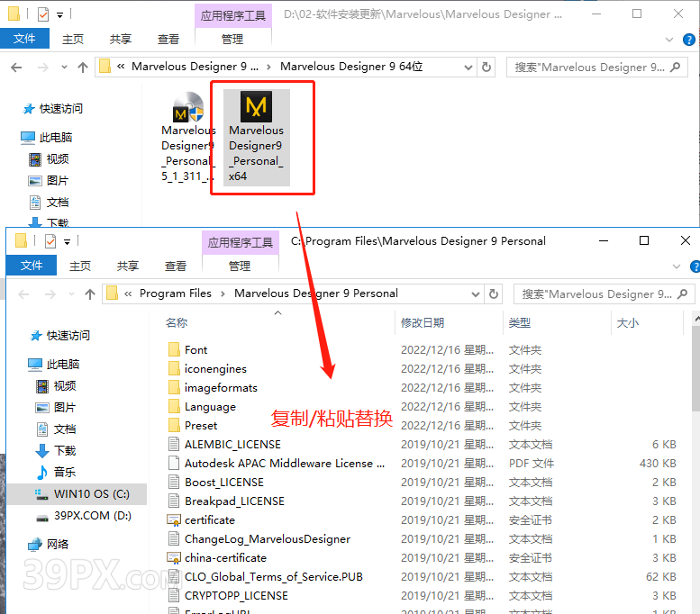Click the help icon in back window ribbon
Screen dimensions: 700x614
[689, 40]
